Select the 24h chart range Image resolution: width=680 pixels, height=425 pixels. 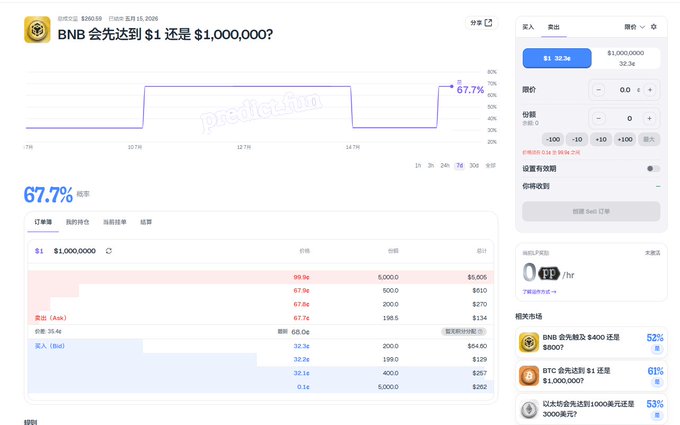445,166
